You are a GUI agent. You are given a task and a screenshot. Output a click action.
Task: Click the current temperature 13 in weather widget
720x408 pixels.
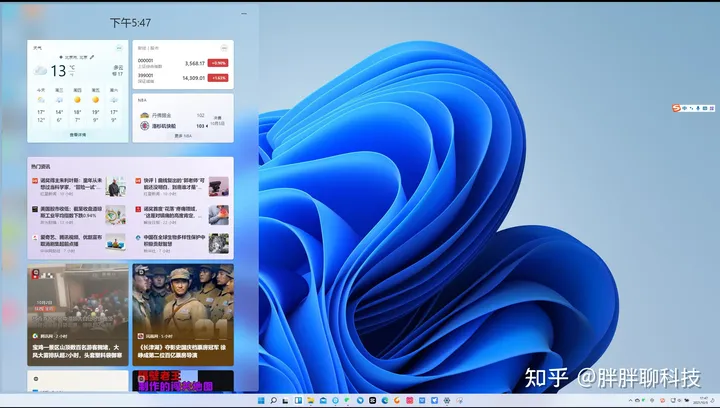pos(58,71)
